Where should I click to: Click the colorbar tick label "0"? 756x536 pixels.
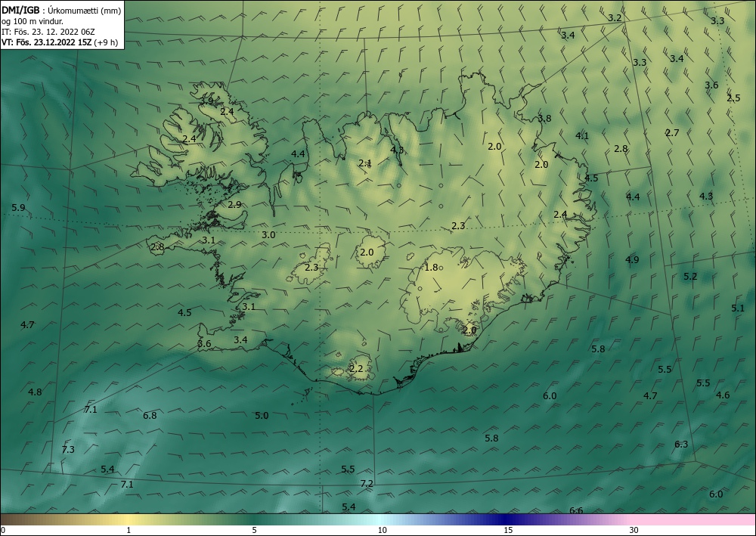pos(3,531)
